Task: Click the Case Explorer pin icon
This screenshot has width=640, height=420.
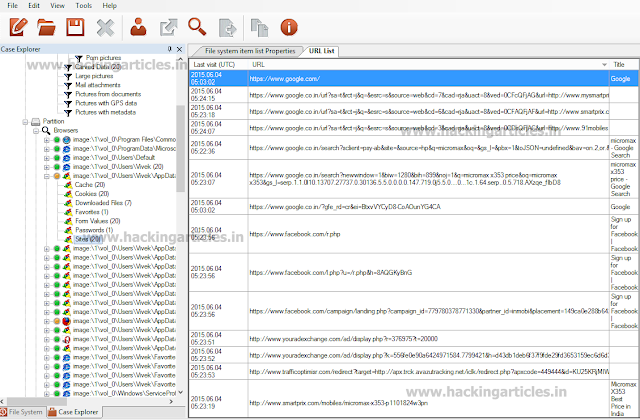Action: [170, 49]
